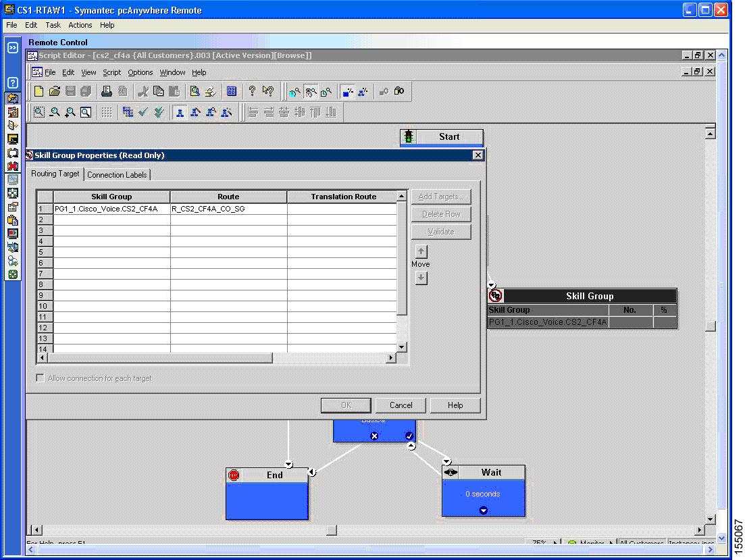Click the script canvas horizontal scrollbar thumb
The image size is (745, 560).
tap(332, 530)
